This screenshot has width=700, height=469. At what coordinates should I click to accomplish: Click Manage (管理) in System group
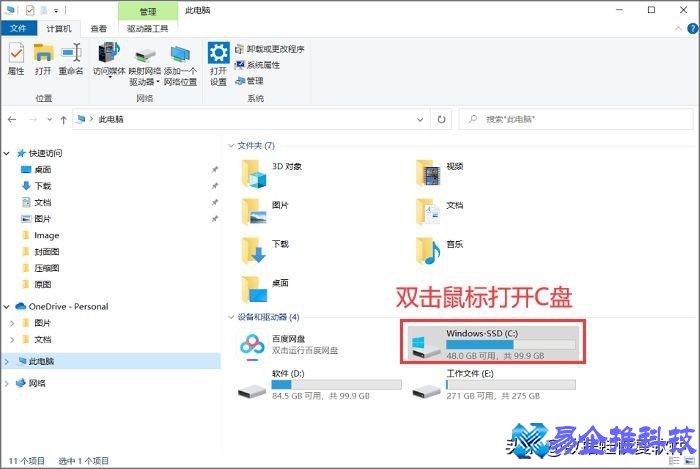click(x=250, y=81)
